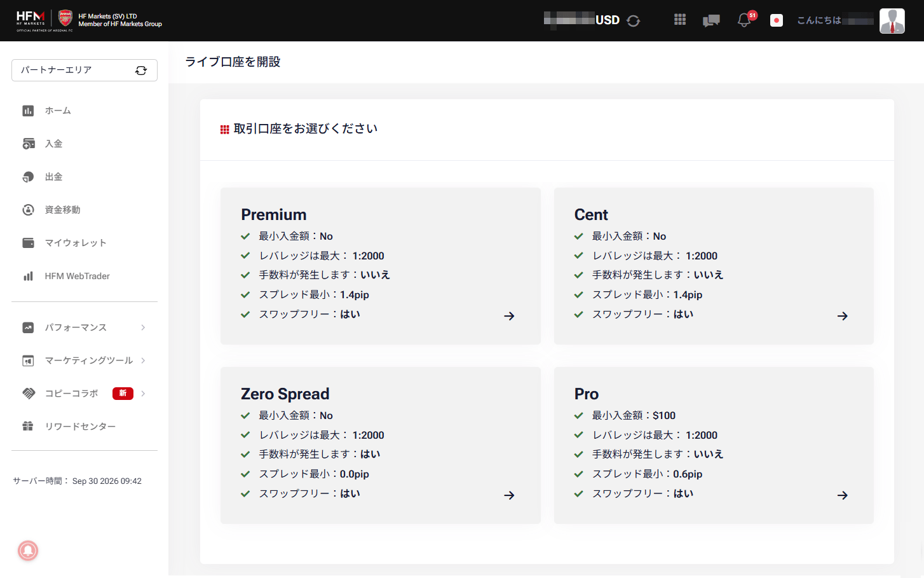The height and width of the screenshot is (578, 924).
Task: Open the apps grid icon
Action: tap(680, 20)
